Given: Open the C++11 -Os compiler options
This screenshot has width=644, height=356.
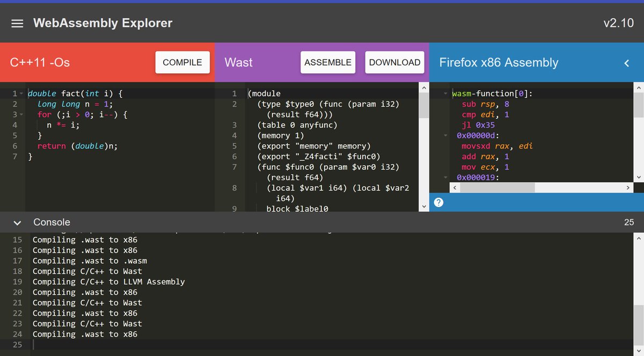Looking at the screenshot, I should (x=40, y=62).
